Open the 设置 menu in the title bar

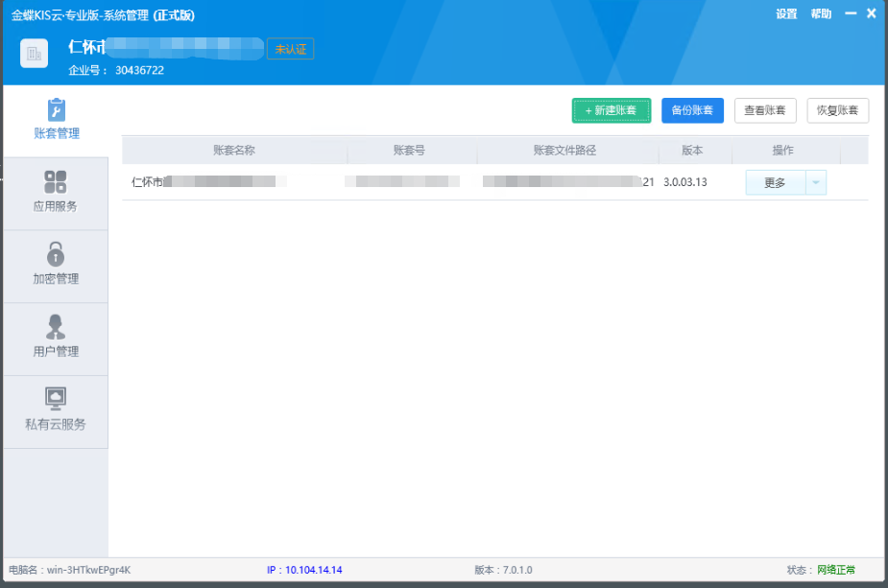click(786, 13)
